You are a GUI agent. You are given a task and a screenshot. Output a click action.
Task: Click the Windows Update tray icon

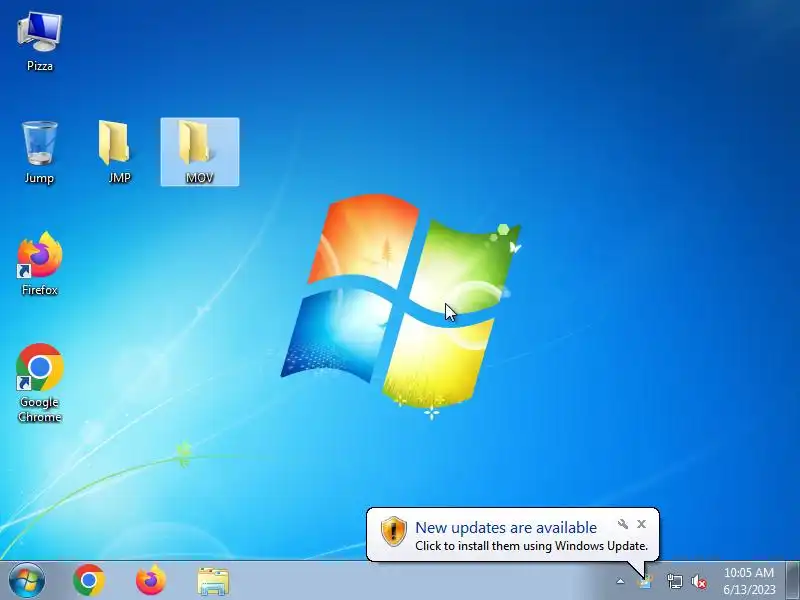click(645, 582)
